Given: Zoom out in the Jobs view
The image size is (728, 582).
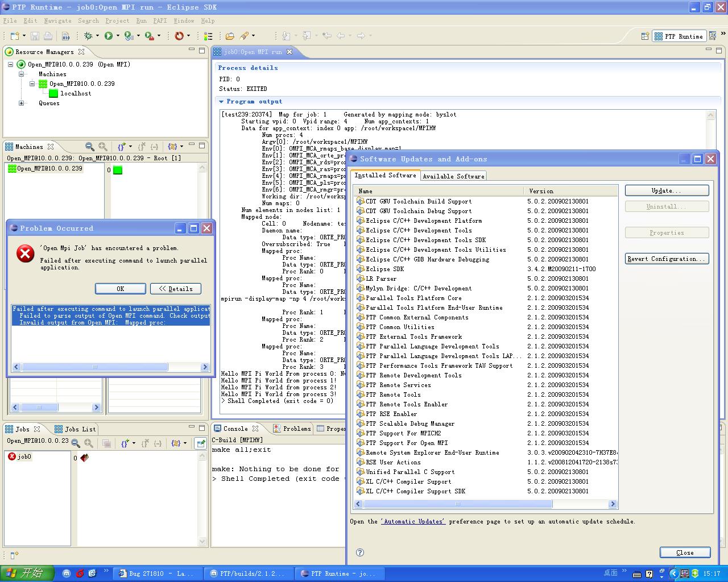Looking at the screenshot, I should coord(75,443).
